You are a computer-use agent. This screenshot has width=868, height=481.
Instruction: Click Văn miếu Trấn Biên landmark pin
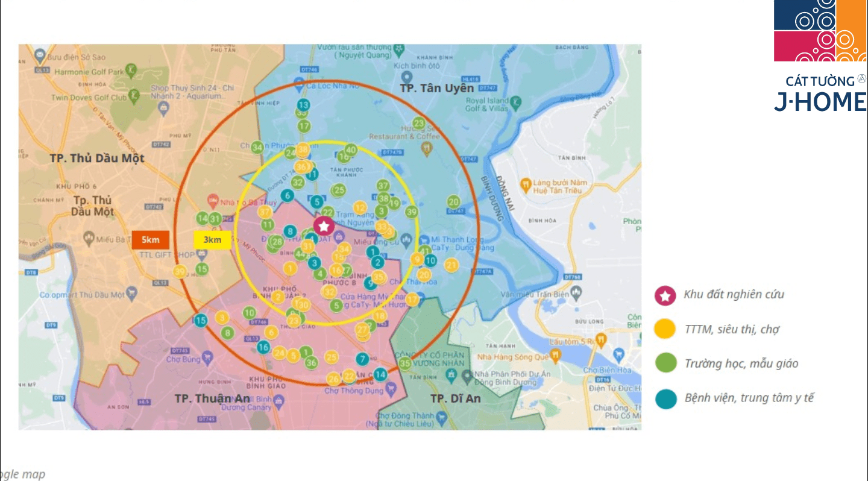[577, 292]
